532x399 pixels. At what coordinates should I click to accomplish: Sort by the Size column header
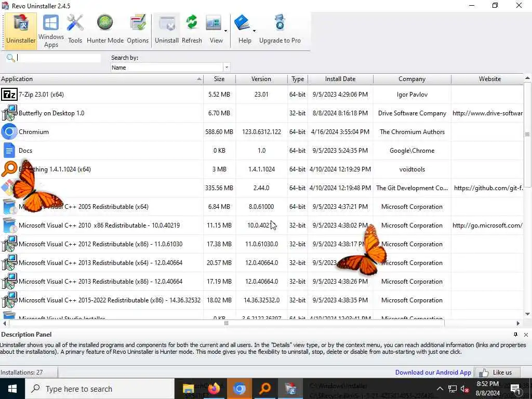[x=219, y=79]
